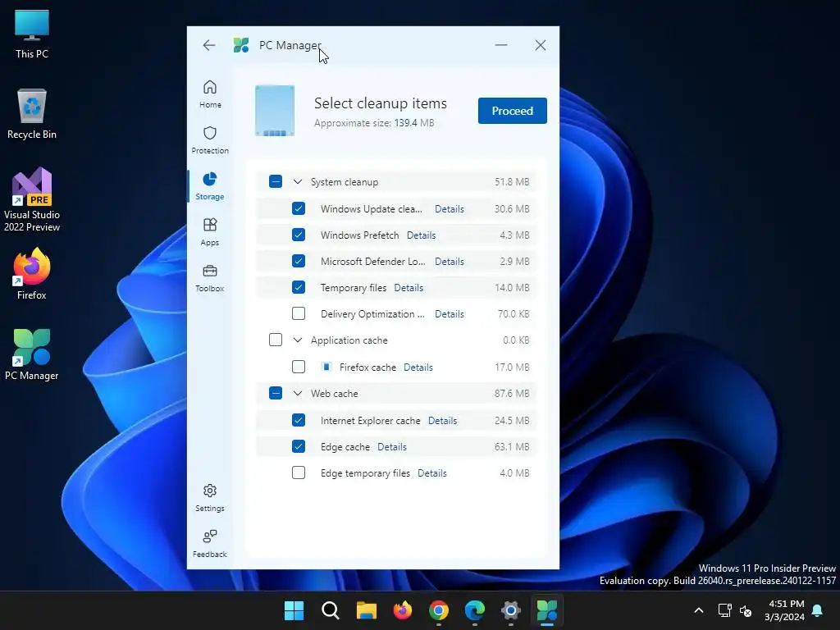
Task: View Details for Delivery Optimization
Action: click(x=450, y=314)
